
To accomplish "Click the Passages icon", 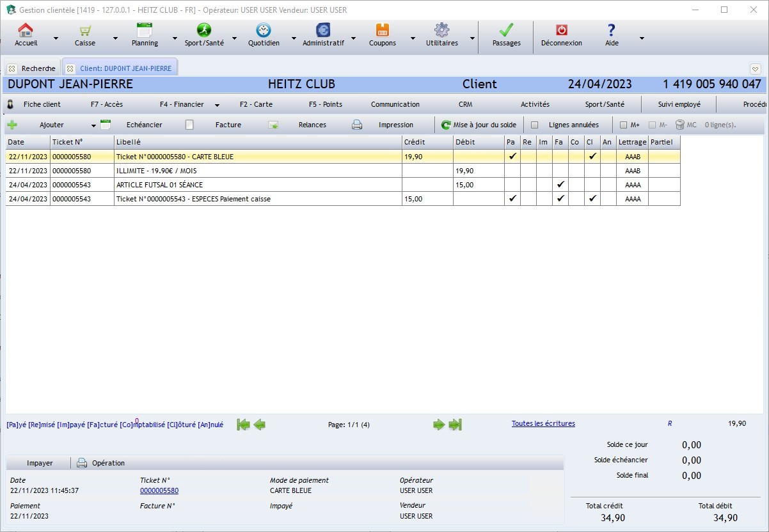I will (x=506, y=35).
